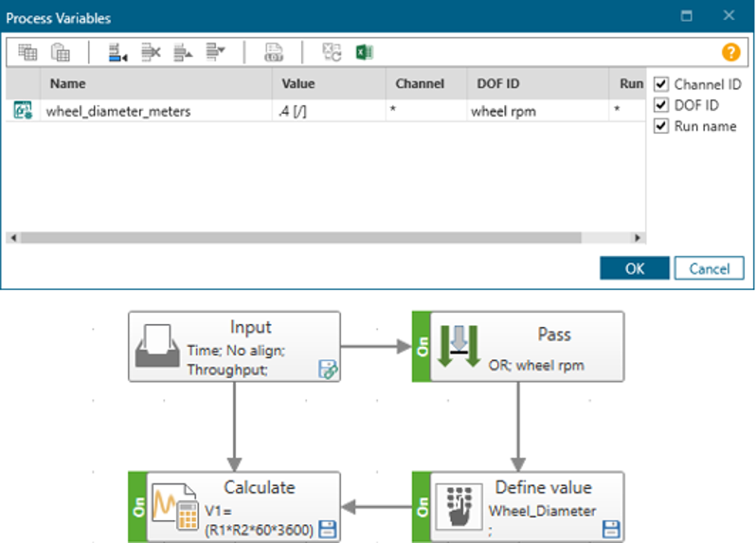Click the orange help question mark icon

tap(730, 53)
